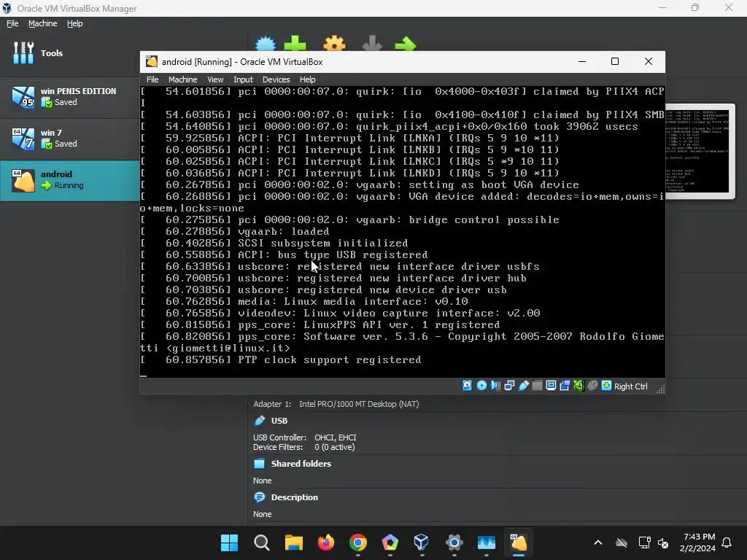
Task: Click the USB Controller OHCI, EHCI text
Action: click(304, 437)
